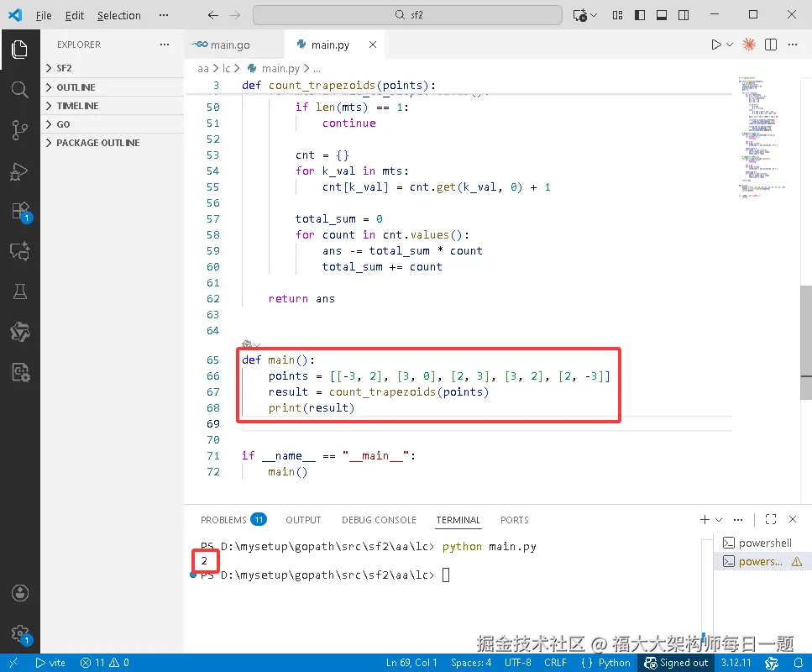Go back in navigation history
The image size is (812, 672).
212,15
